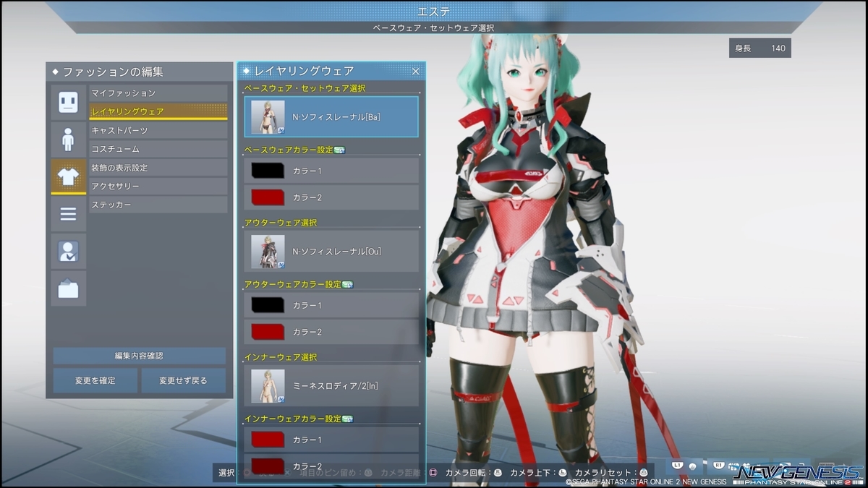Switch to the キャストパーツ section
Image resolution: width=868 pixels, height=488 pixels.
click(158, 130)
